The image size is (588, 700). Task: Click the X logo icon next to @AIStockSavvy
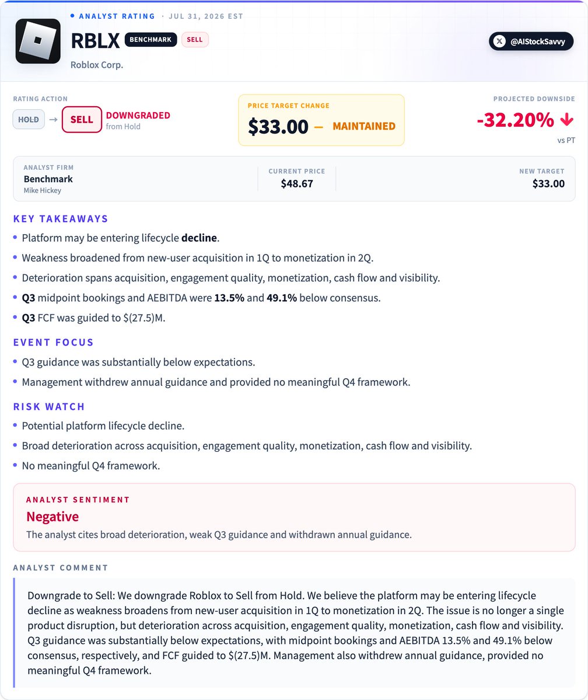[x=500, y=41]
